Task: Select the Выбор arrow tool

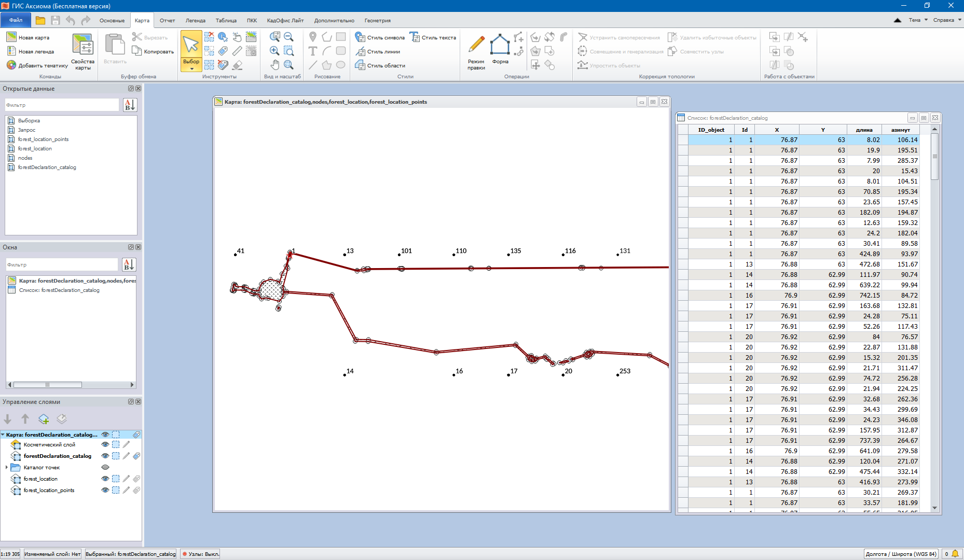Action: (x=191, y=45)
